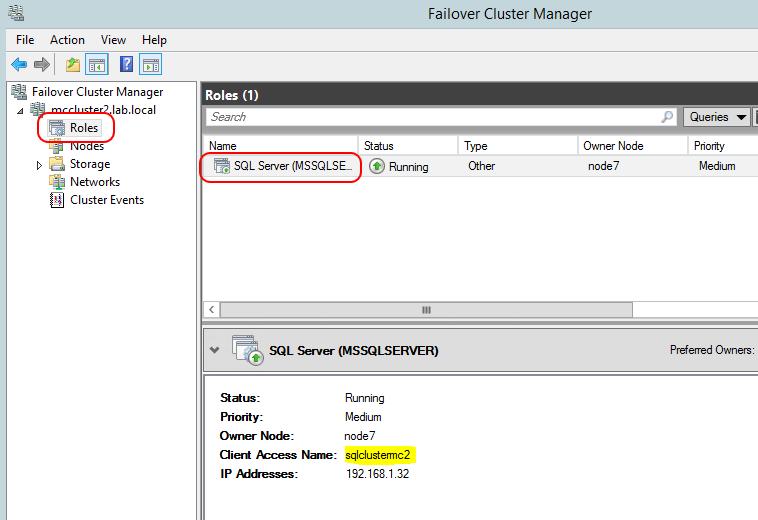Collapse the mccluster2.lab.local tree node

[20, 111]
